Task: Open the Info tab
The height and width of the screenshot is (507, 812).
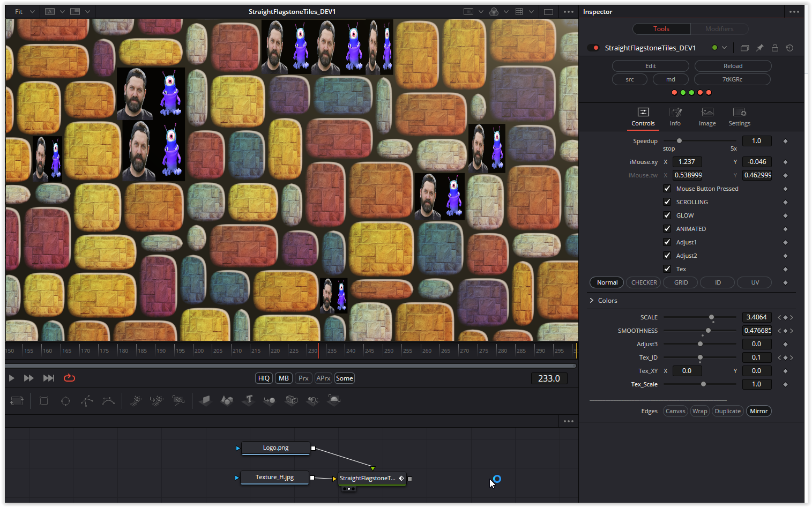Action: click(x=675, y=117)
